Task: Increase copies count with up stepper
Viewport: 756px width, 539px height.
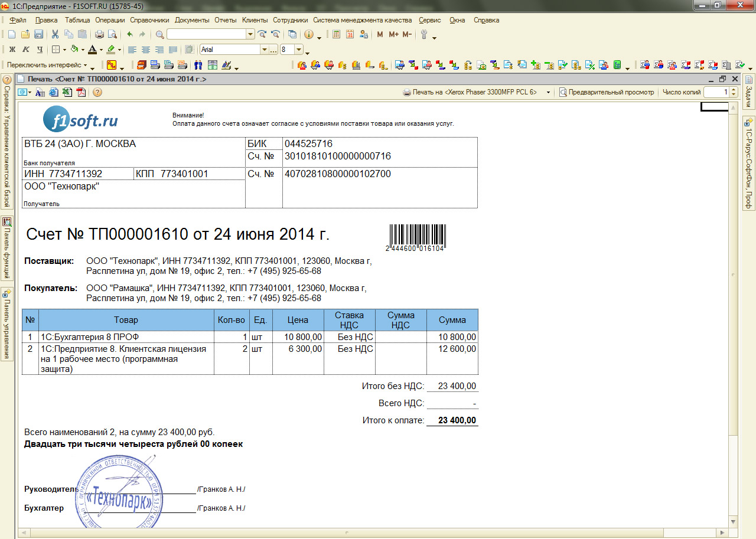Action: coord(734,90)
